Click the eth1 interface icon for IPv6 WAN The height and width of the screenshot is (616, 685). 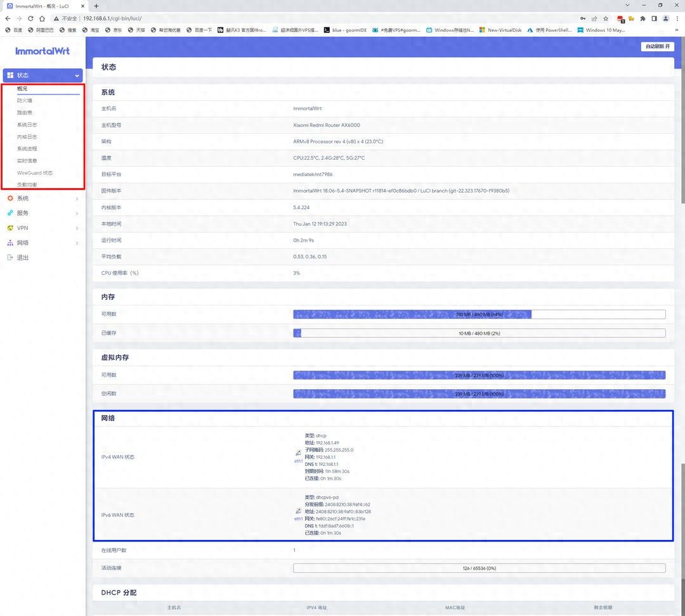[298, 511]
